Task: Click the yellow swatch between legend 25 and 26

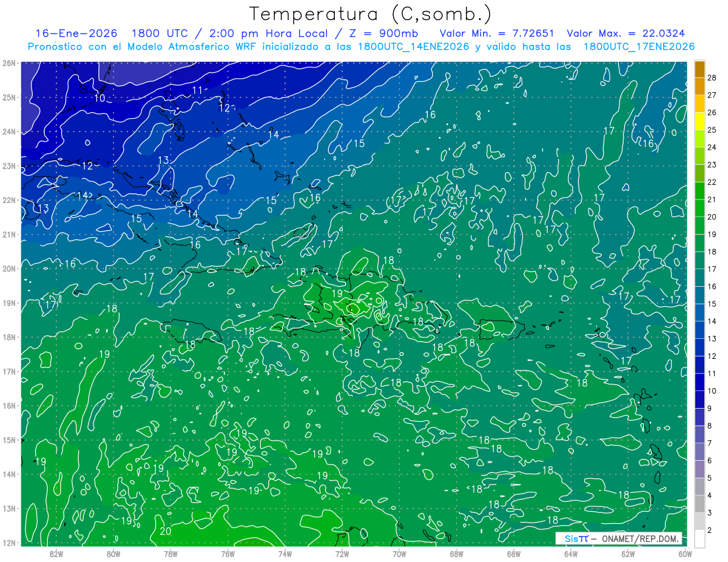Action: 699,121
